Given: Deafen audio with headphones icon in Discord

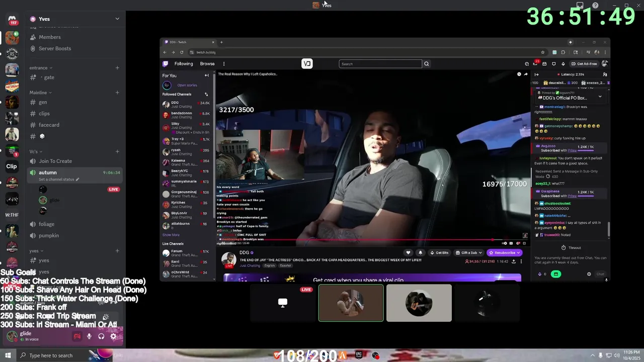Looking at the screenshot, I should pyautogui.click(x=101, y=336).
